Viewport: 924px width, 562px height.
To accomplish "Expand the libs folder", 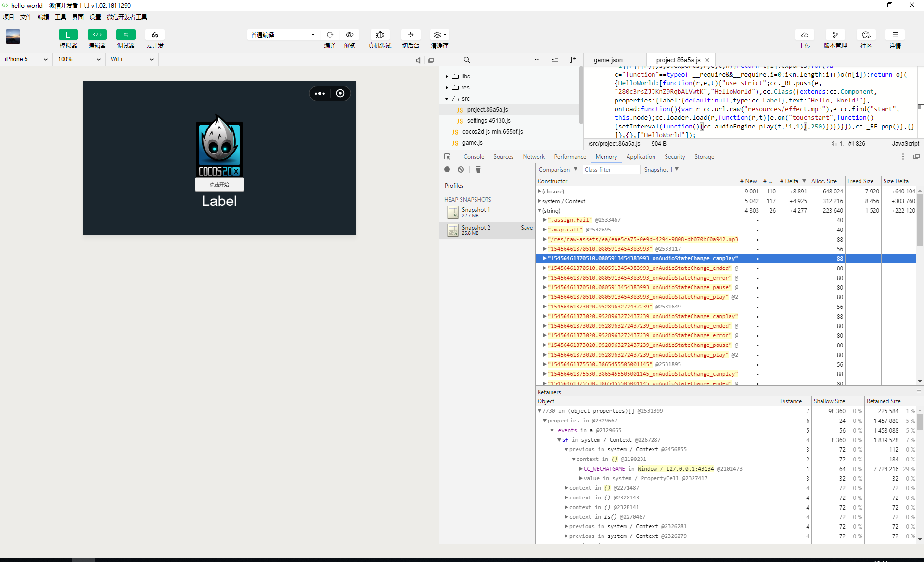I will 447,77.
